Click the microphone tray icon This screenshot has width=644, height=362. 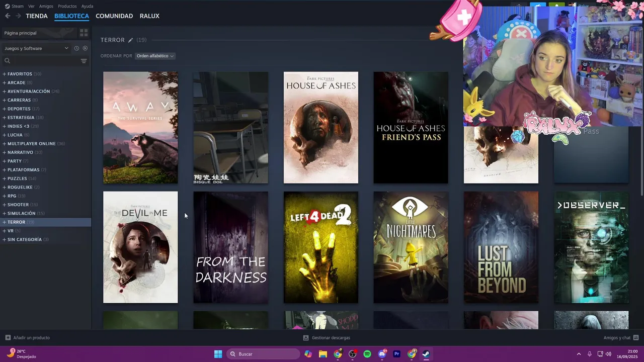590,354
